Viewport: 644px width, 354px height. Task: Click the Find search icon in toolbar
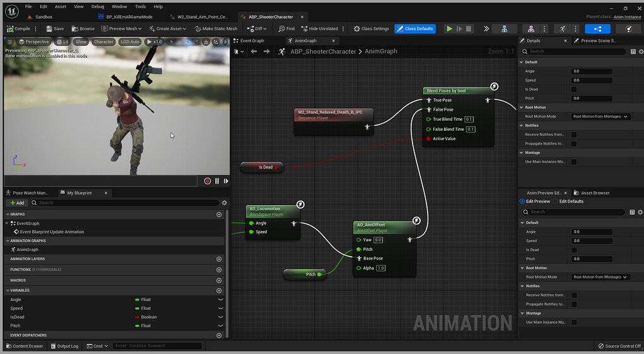click(281, 29)
